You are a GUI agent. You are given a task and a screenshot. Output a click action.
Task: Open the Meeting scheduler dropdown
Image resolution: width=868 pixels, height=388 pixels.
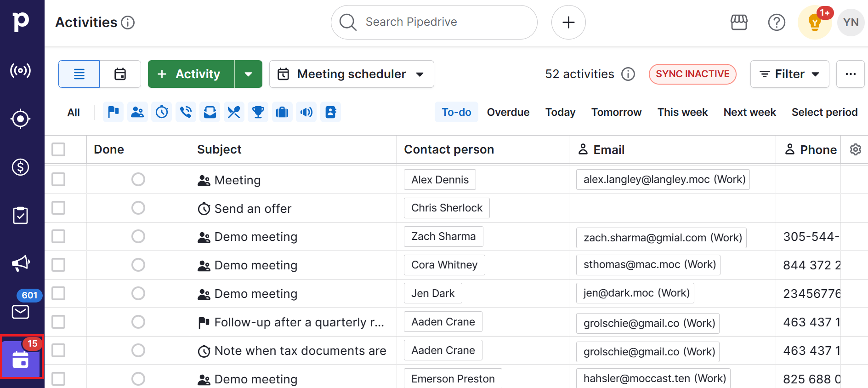pos(352,74)
